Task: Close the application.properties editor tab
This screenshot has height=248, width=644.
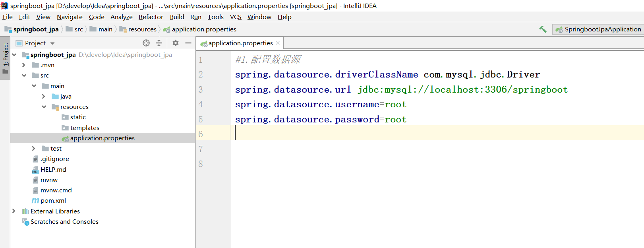Action: (278, 43)
